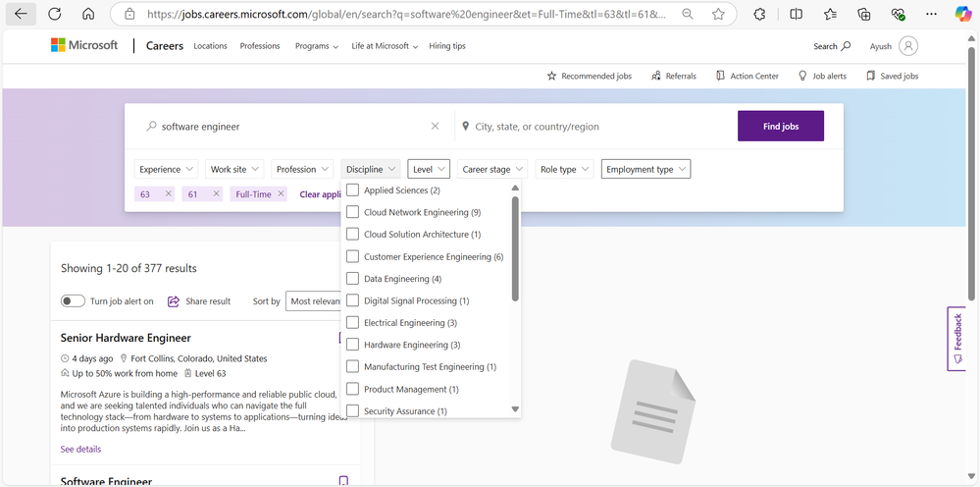Open the browser Extensions puzzle icon
The height and width of the screenshot is (487, 980).
[759, 14]
